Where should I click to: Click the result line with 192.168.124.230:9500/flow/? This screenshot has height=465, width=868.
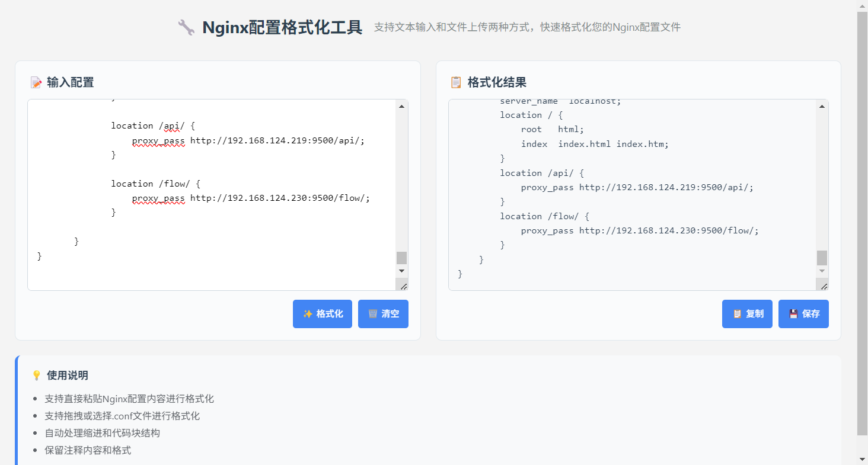point(640,230)
